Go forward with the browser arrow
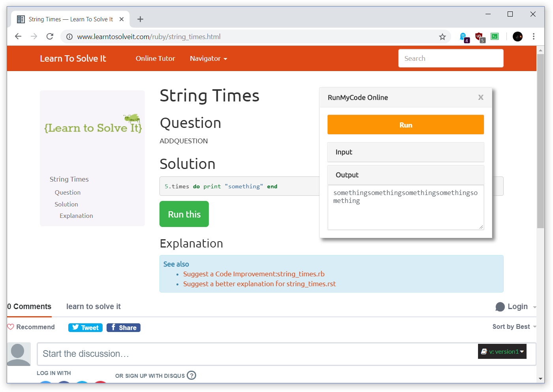The image size is (553, 392). tap(34, 36)
